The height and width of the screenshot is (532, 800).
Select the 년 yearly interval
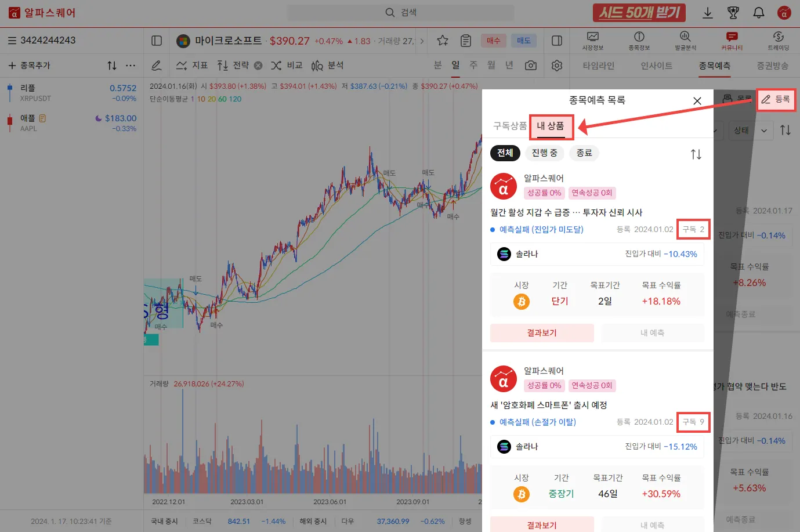pos(509,65)
